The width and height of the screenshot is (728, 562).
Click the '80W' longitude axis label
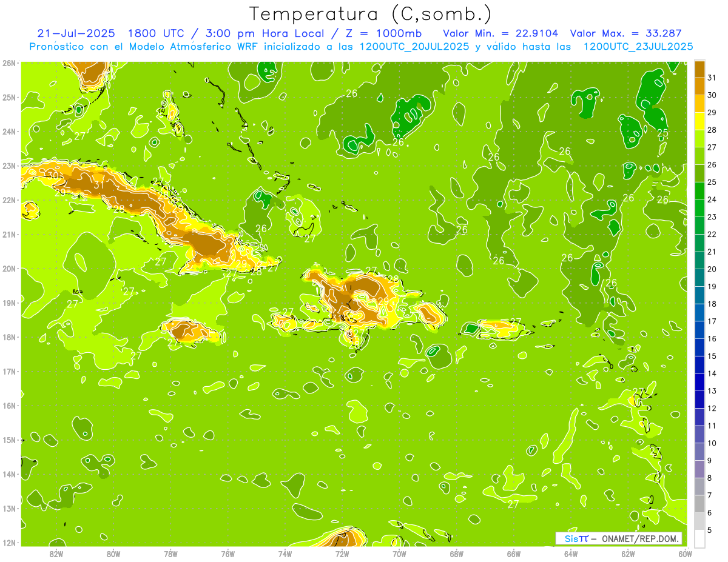(x=113, y=554)
